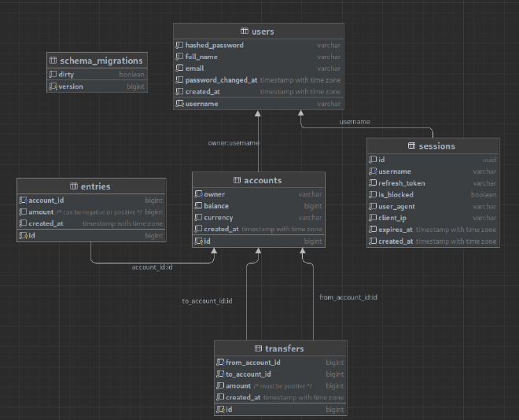Click the column icon of is_blocked
The image size is (519, 420).
tap(373, 194)
